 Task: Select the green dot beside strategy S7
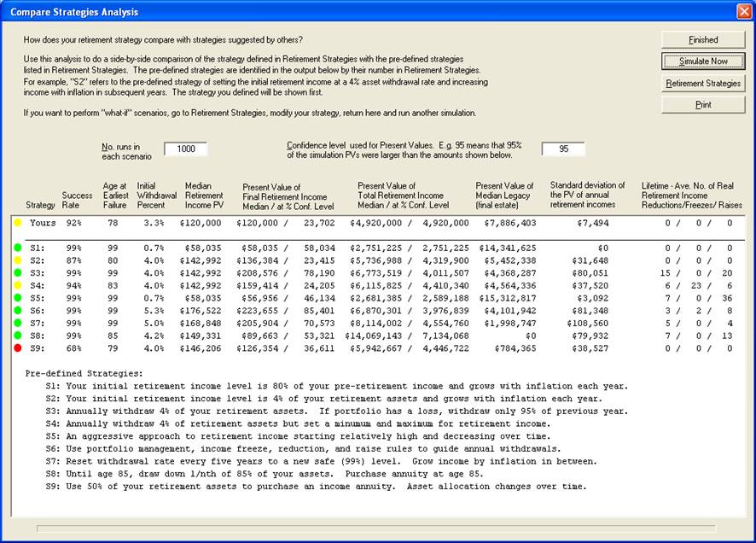tap(18, 324)
